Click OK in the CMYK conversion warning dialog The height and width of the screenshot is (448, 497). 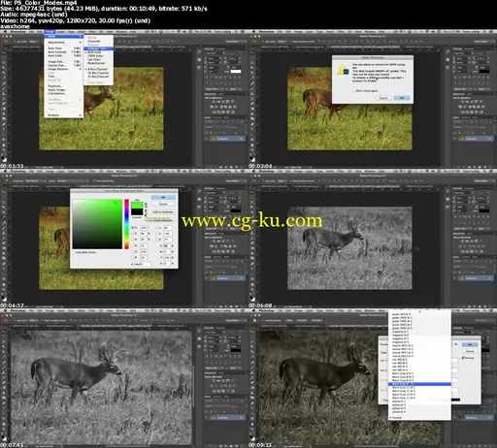coord(402,98)
